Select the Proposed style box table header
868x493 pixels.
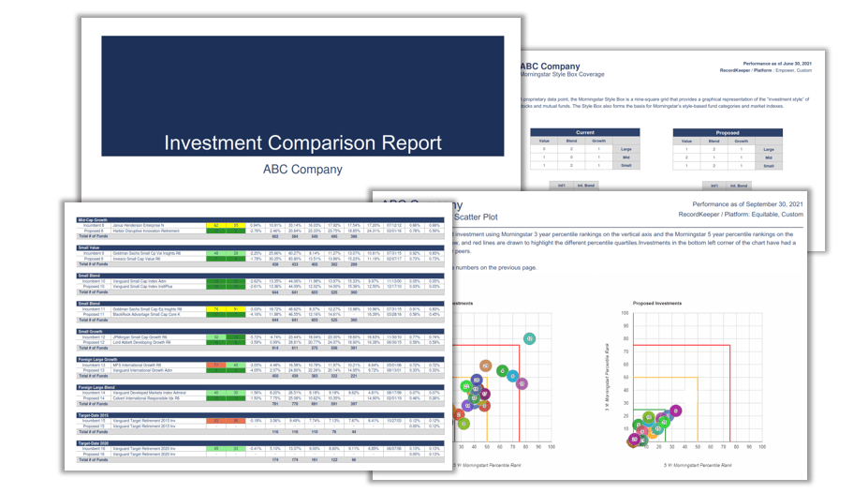point(727,133)
